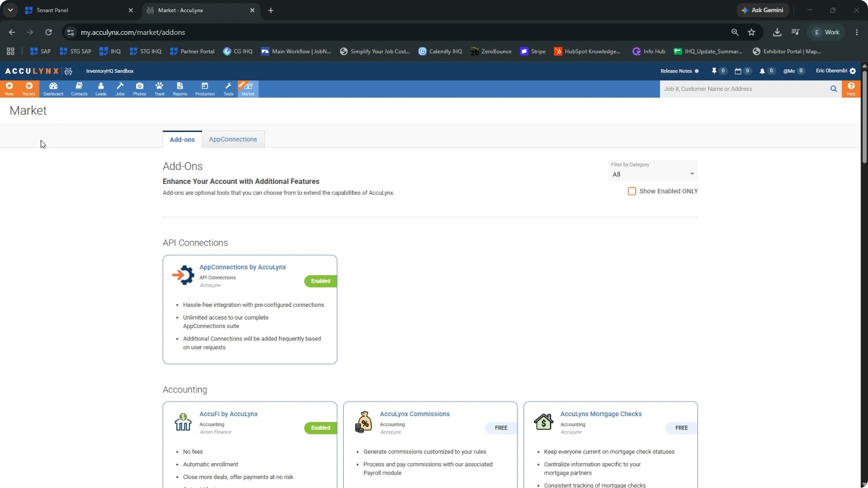Click the Market icon in nav bar
This screenshot has width=868, height=488.
pyautogui.click(x=248, y=89)
